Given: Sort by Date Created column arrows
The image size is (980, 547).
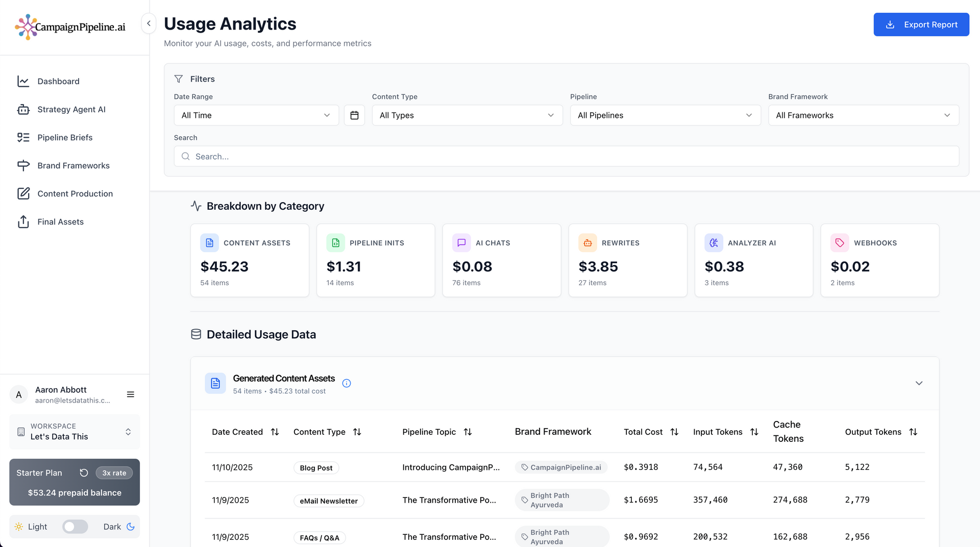Looking at the screenshot, I should pyautogui.click(x=275, y=432).
